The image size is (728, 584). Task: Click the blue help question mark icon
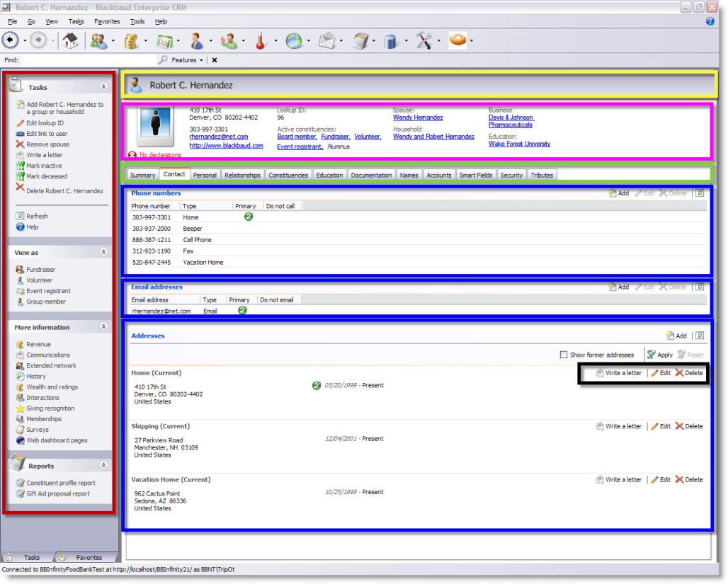710,21
